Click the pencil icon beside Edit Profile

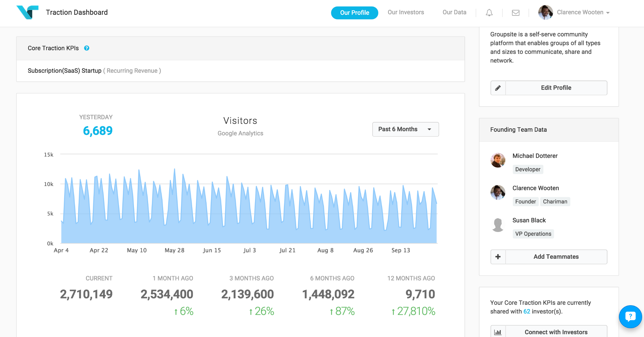[x=498, y=88]
